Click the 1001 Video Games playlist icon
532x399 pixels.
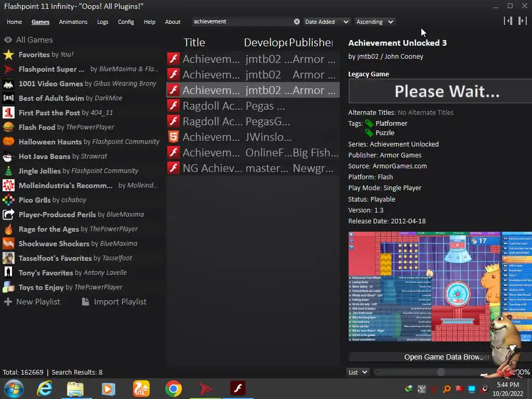point(8,84)
